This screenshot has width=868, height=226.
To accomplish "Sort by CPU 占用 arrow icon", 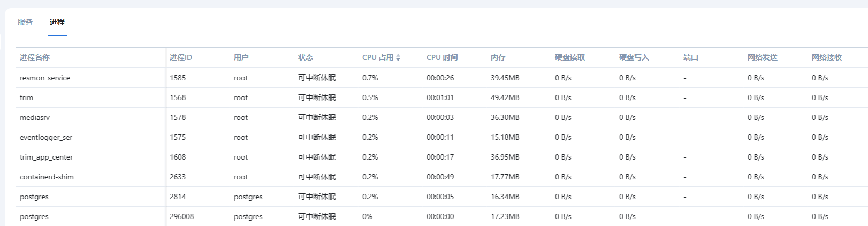I will 398,58.
